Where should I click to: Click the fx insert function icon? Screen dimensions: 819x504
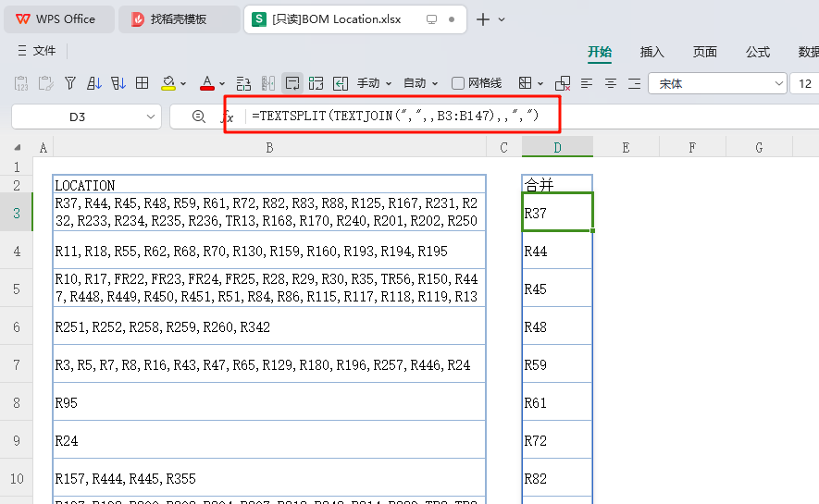pyautogui.click(x=228, y=117)
